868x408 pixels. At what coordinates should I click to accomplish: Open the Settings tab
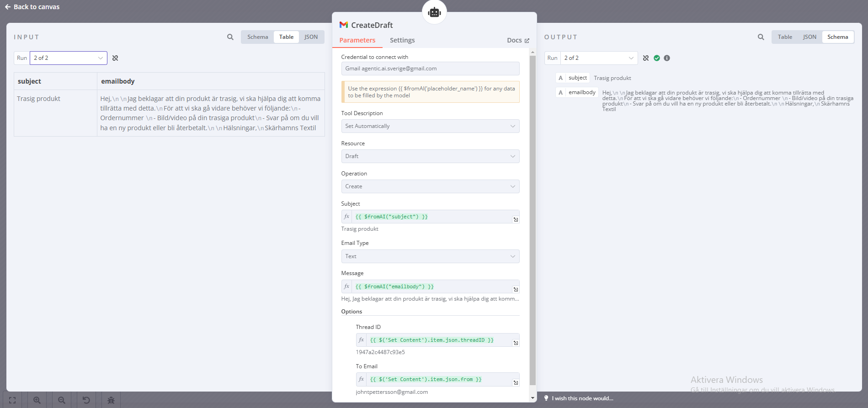[x=402, y=40]
